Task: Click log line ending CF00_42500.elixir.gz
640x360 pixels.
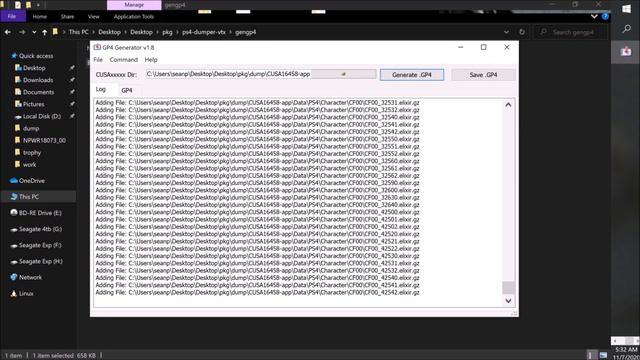Action: [258, 212]
